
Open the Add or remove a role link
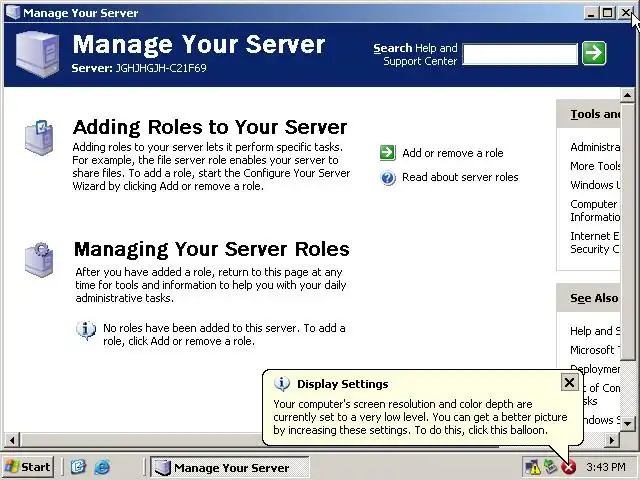[x=453, y=153]
